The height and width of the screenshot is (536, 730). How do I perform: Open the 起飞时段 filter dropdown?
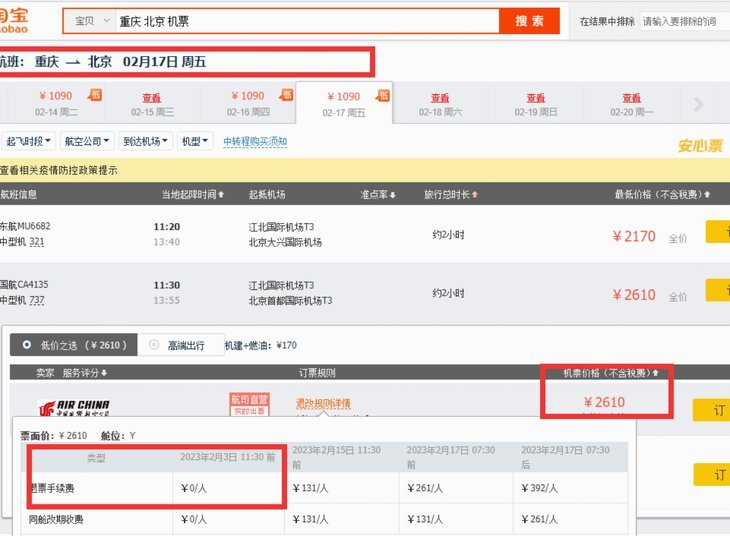(x=28, y=141)
